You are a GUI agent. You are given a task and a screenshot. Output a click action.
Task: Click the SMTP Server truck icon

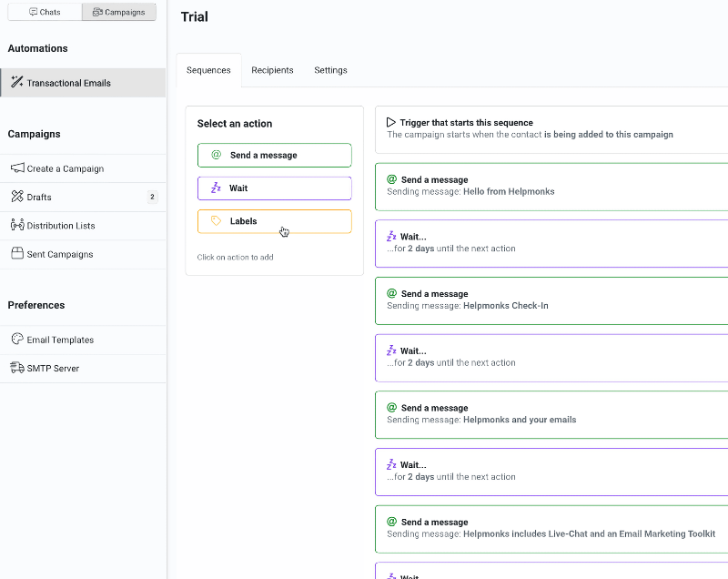pyautogui.click(x=17, y=368)
